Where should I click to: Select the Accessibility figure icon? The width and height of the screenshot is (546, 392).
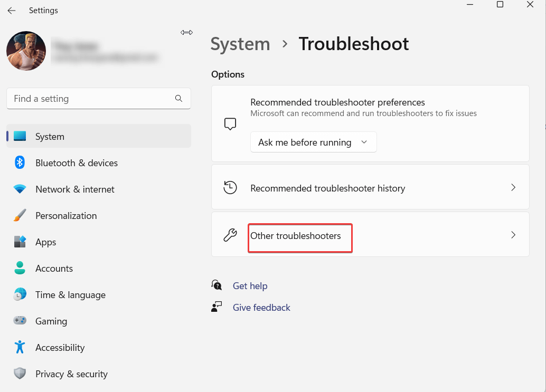click(20, 347)
